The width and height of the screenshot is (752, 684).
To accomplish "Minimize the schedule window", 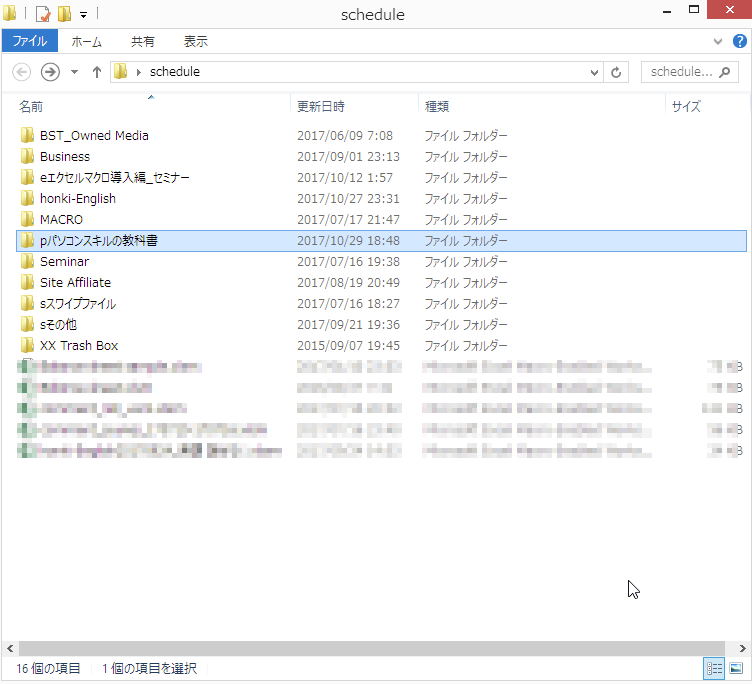I will [x=667, y=10].
